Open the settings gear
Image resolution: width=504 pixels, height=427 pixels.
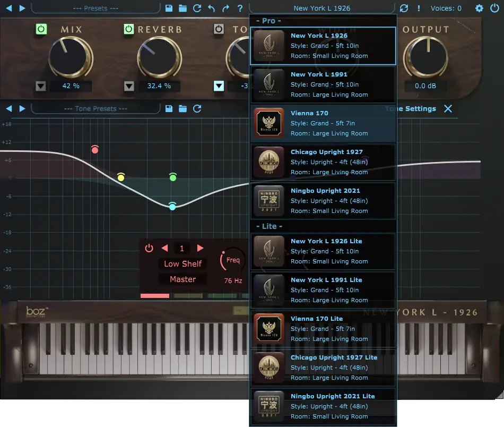coord(479,8)
